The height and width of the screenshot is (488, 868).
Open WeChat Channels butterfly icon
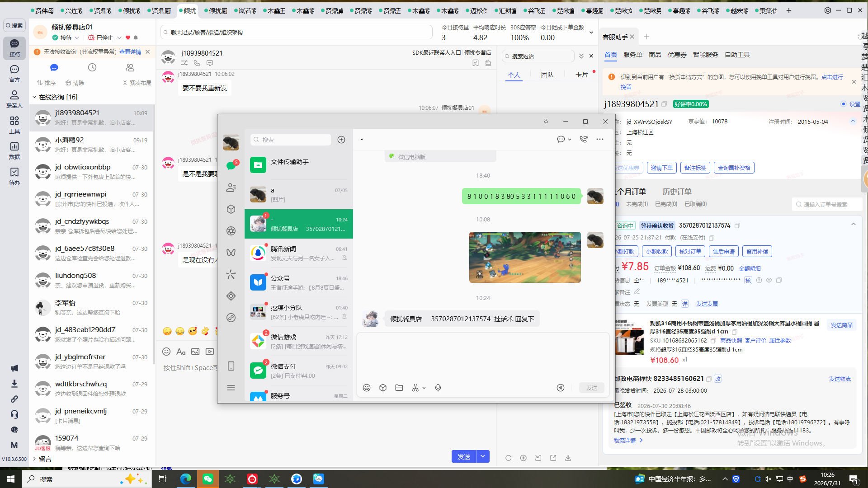(x=231, y=253)
